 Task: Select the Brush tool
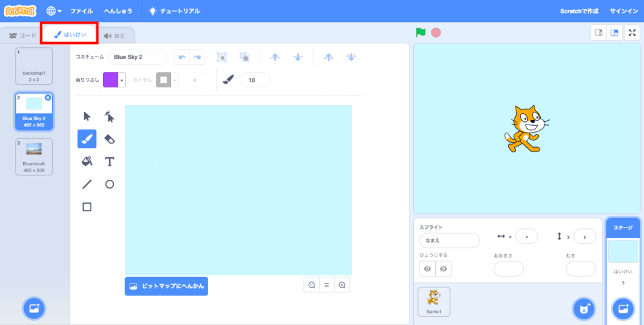click(87, 139)
